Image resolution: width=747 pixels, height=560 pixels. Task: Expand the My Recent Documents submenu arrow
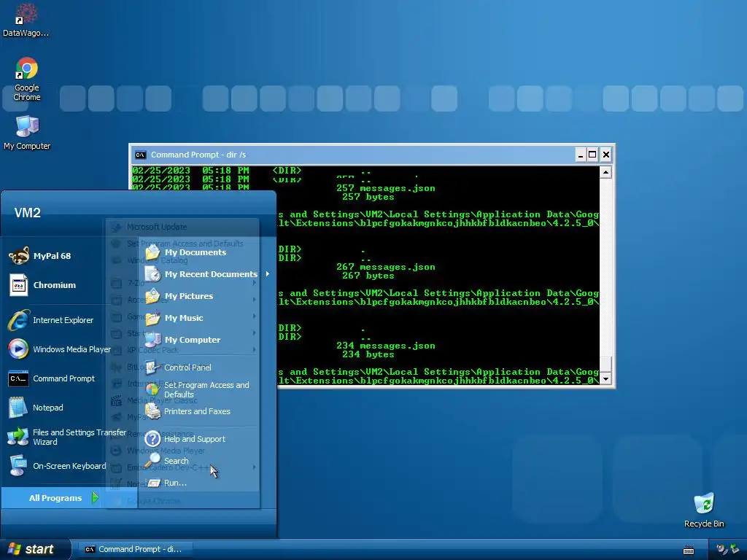point(268,274)
